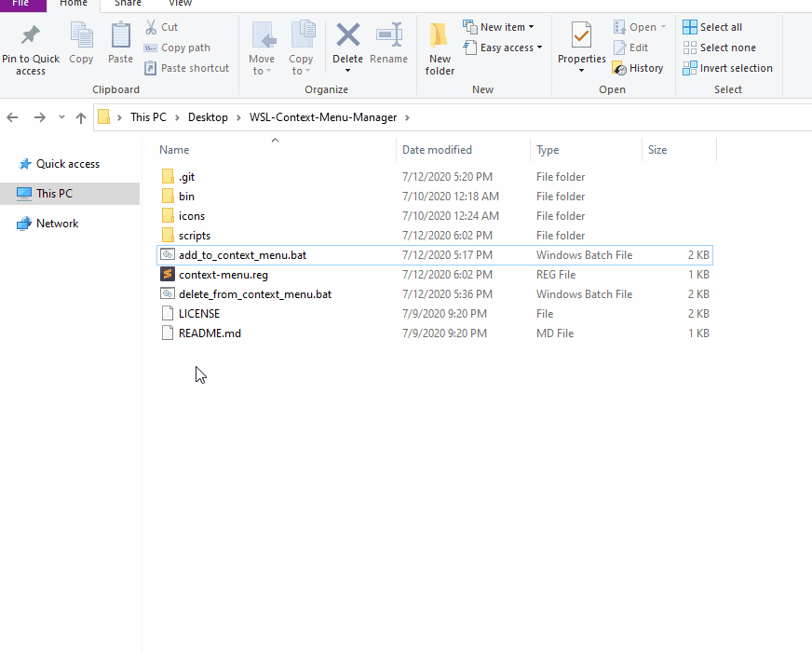The width and height of the screenshot is (812, 653).
Task: Create a New folder from ribbon
Action: [440, 48]
